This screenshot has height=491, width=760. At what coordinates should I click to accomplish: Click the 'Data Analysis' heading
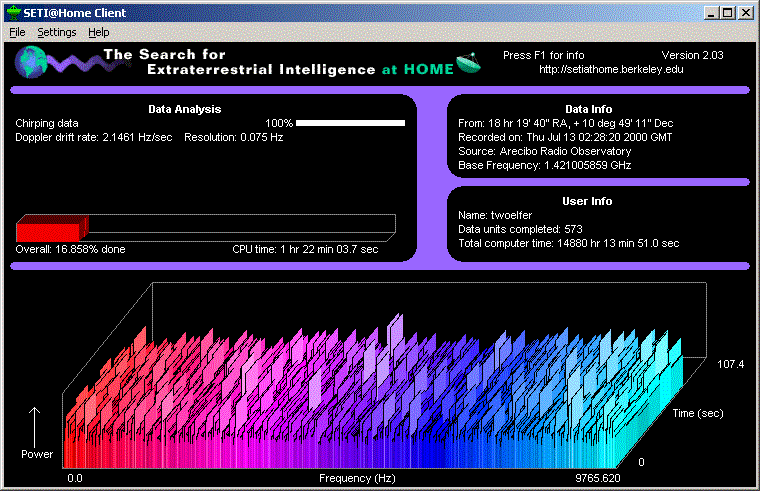[185, 109]
